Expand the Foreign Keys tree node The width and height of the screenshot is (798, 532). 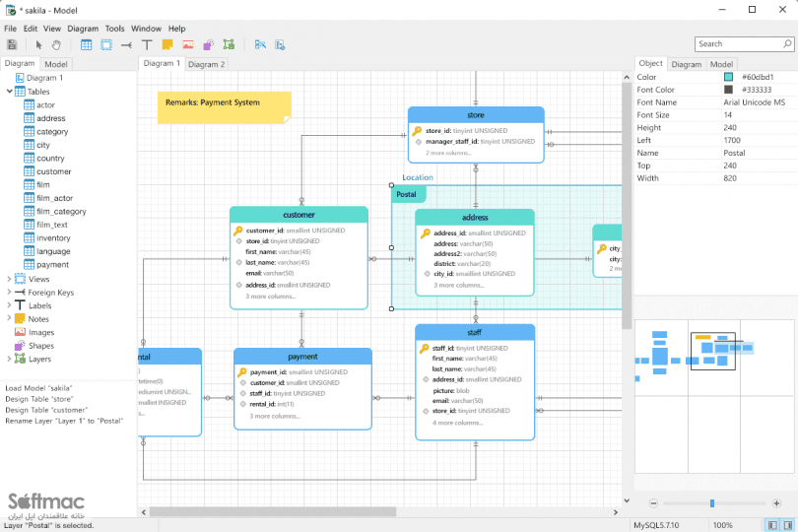[x=9, y=293]
